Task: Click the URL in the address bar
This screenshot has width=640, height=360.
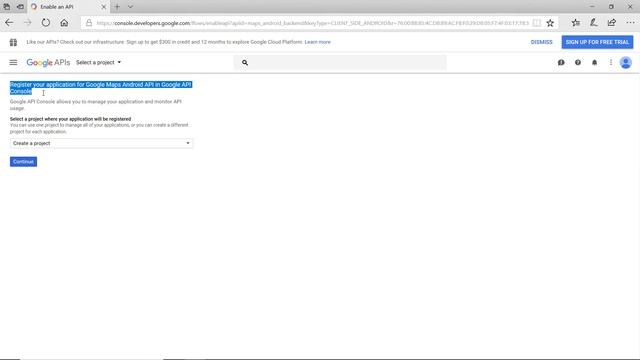Action: coord(313,23)
